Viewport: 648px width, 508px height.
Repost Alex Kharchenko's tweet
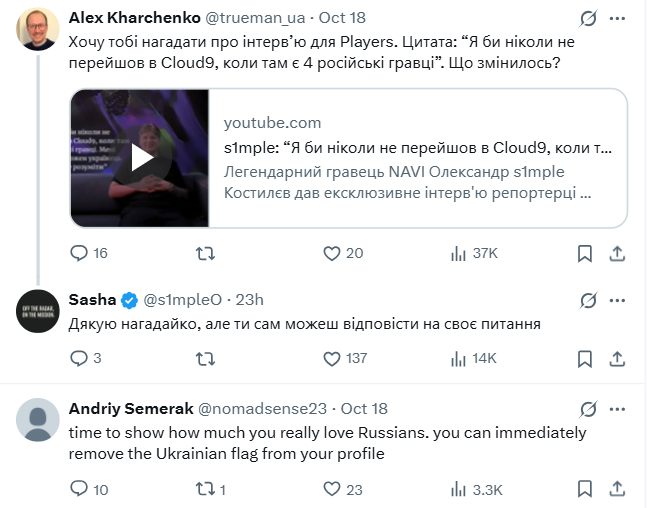205,254
